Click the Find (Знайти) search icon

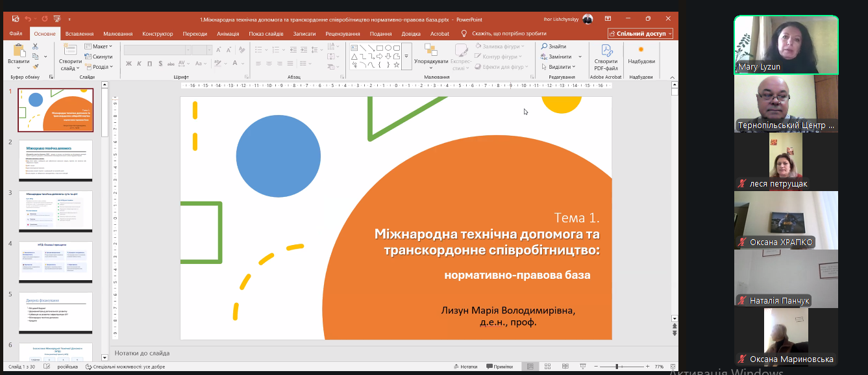pos(545,46)
